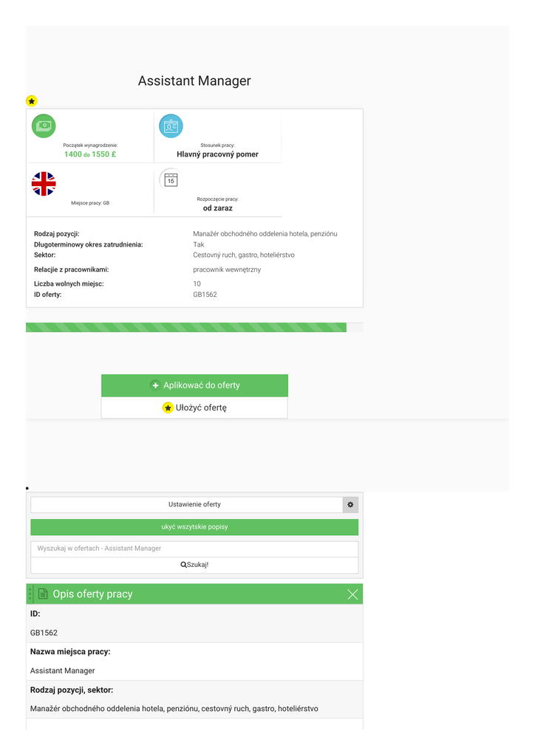Click the Assistant Manager page heading
535x756 pixels.
click(x=194, y=81)
